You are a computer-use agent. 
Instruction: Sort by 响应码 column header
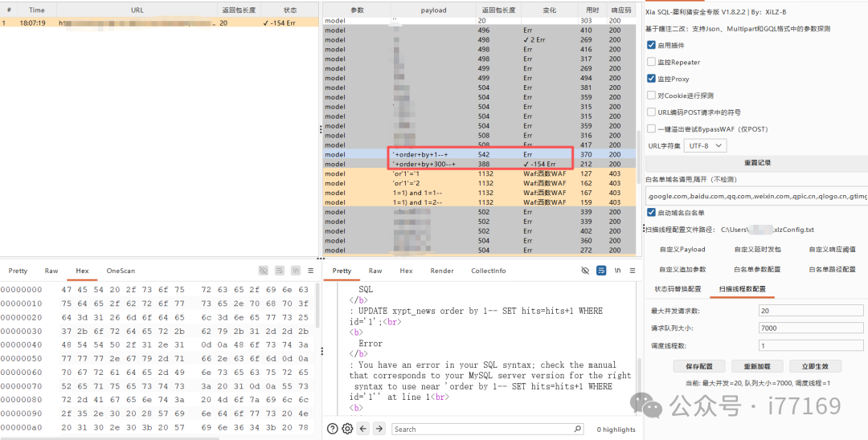click(620, 10)
